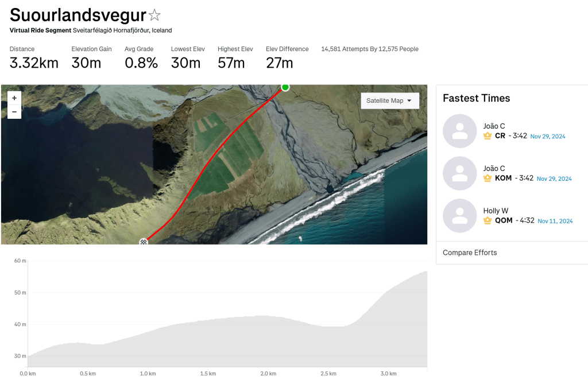Click the KOM crown icon
588x384 pixels.
488,179
